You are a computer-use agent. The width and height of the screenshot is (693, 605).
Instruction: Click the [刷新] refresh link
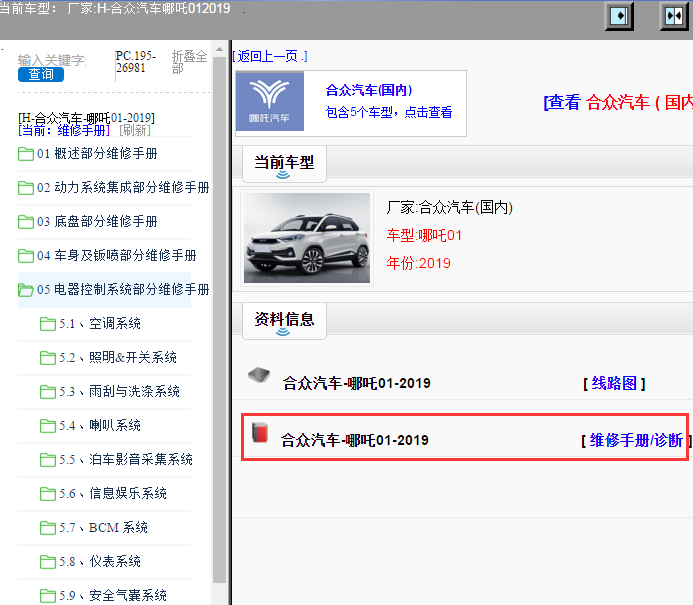point(135,130)
